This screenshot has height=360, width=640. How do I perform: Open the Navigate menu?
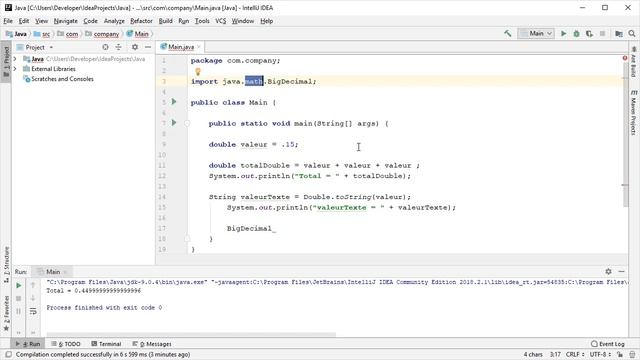tap(65, 21)
